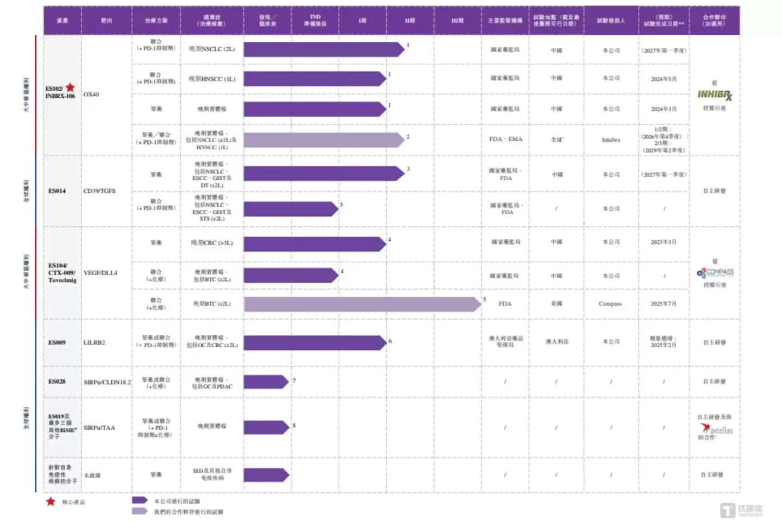The width and height of the screenshot is (782, 532).
Task: Select the light purple legend swatch
Action: [x=140, y=511]
